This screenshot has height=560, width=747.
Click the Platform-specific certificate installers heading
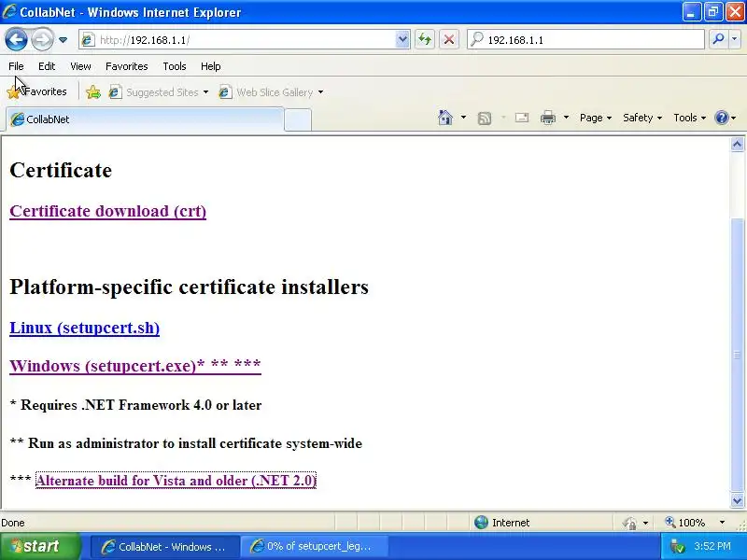(x=190, y=287)
